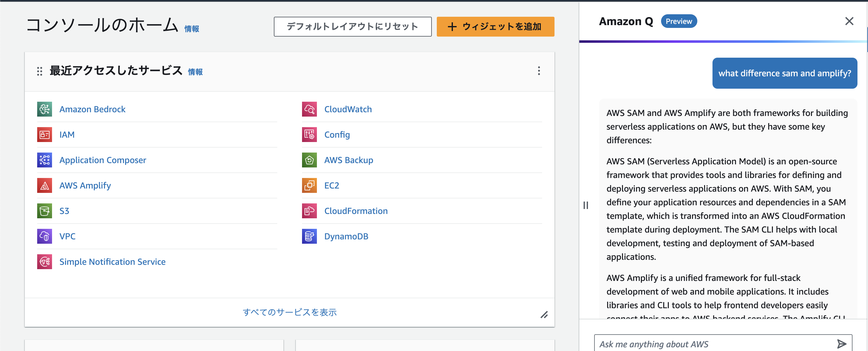Click 情報 link next to コンソールのホーム
The width and height of the screenshot is (868, 351).
click(x=192, y=29)
